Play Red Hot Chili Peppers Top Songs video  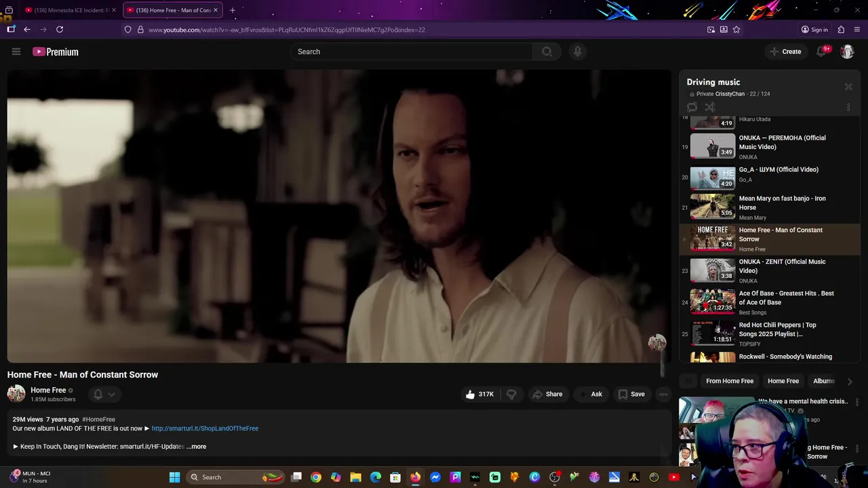pyautogui.click(x=770, y=334)
